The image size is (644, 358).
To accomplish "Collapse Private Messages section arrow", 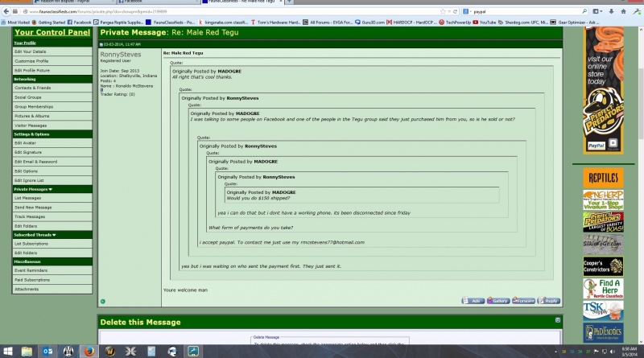I will (51, 189).
